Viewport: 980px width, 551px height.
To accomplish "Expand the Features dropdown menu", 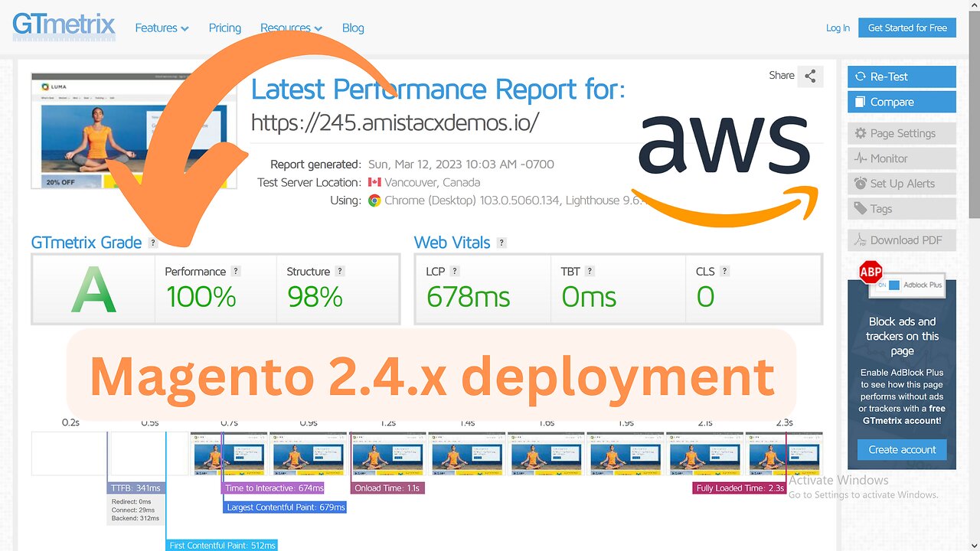I will 162,28.
